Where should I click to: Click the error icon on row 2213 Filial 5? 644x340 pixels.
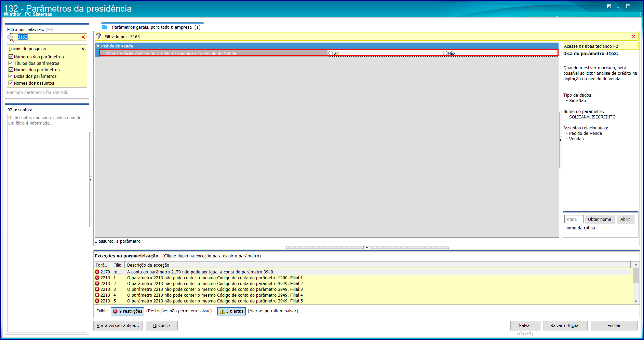tap(97, 301)
